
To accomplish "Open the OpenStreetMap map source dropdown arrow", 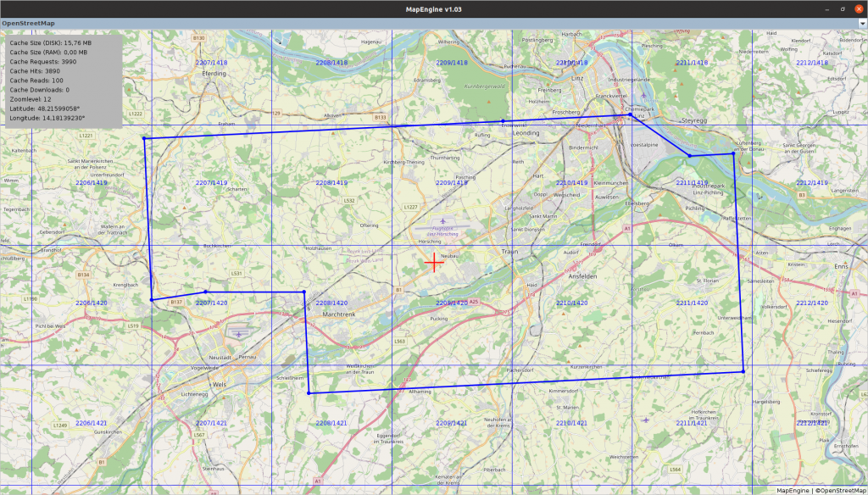I will click(x=862, y=24).
